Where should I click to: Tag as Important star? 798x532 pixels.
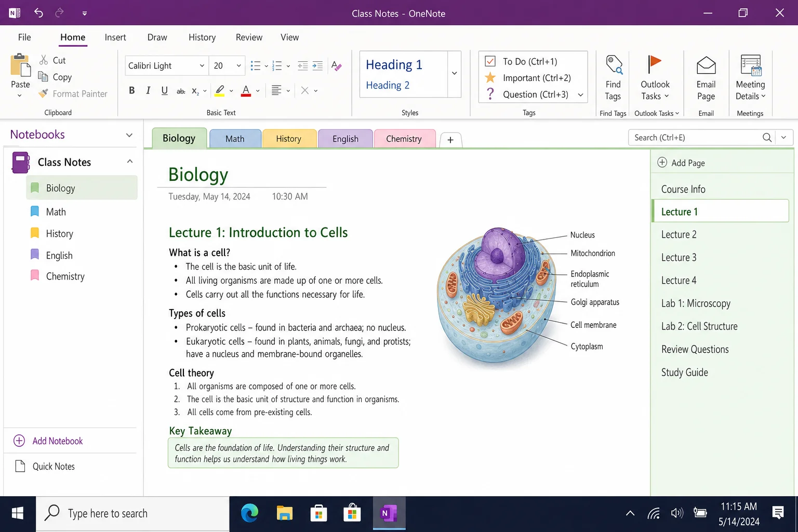click(490, 77)
